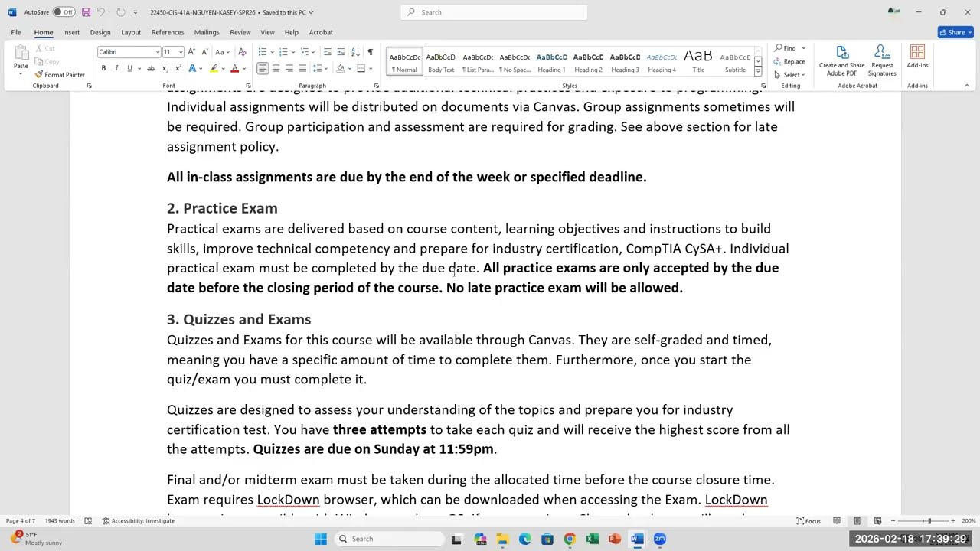Open Accessibility: Investigate in status bar
This screenshot has width=980, height=551.
click(x=139, y=521)
